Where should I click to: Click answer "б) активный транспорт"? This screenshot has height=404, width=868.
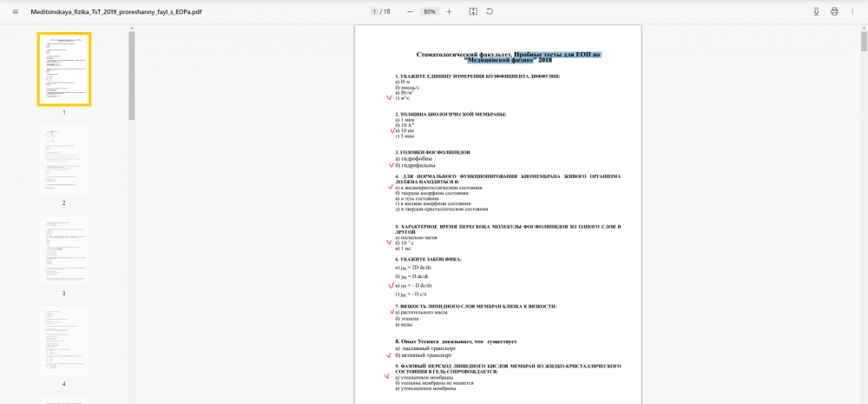click(x=424, y=355)
